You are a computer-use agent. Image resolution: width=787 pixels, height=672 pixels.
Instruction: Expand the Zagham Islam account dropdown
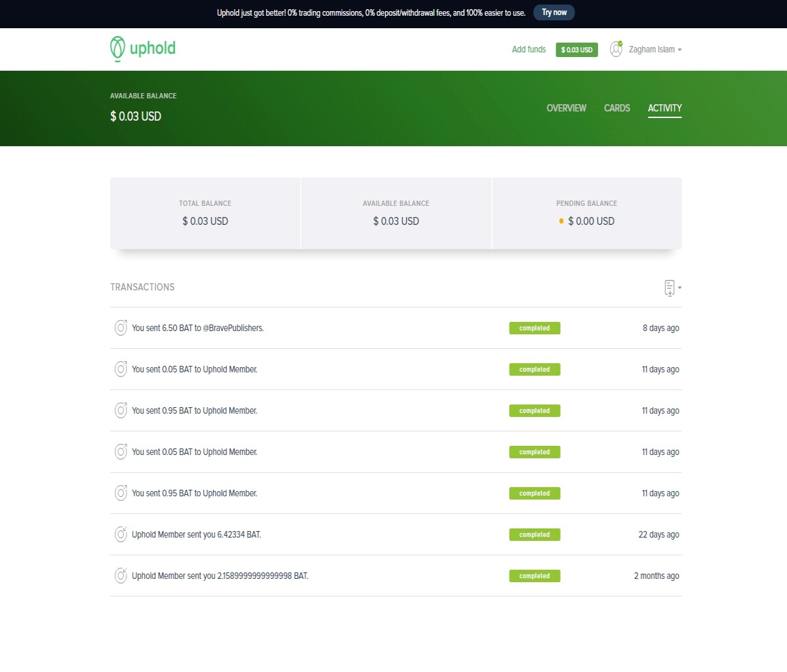655,50
